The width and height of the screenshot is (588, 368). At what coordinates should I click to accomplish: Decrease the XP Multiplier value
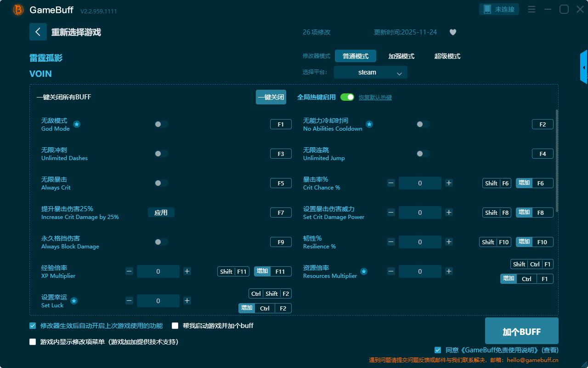[129, 271]
